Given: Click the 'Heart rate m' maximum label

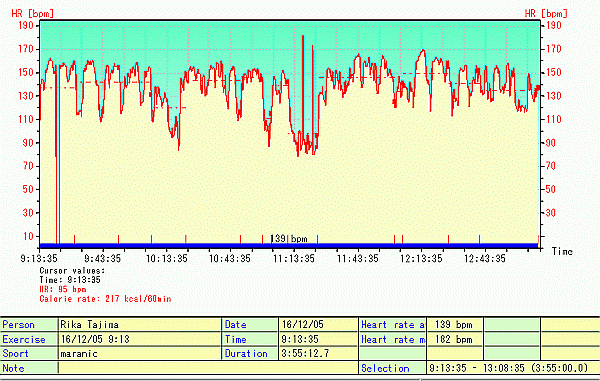Looking at the screenshot, I should pos(393,339).
